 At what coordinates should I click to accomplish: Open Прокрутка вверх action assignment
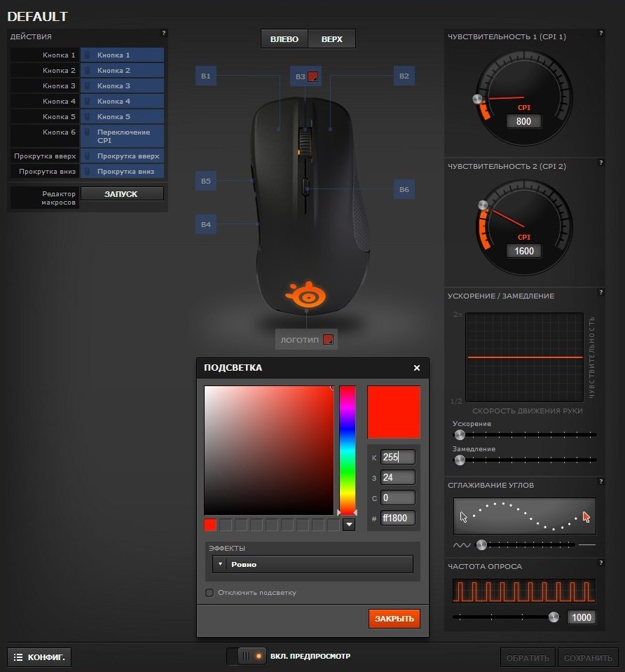click(122, 156)
